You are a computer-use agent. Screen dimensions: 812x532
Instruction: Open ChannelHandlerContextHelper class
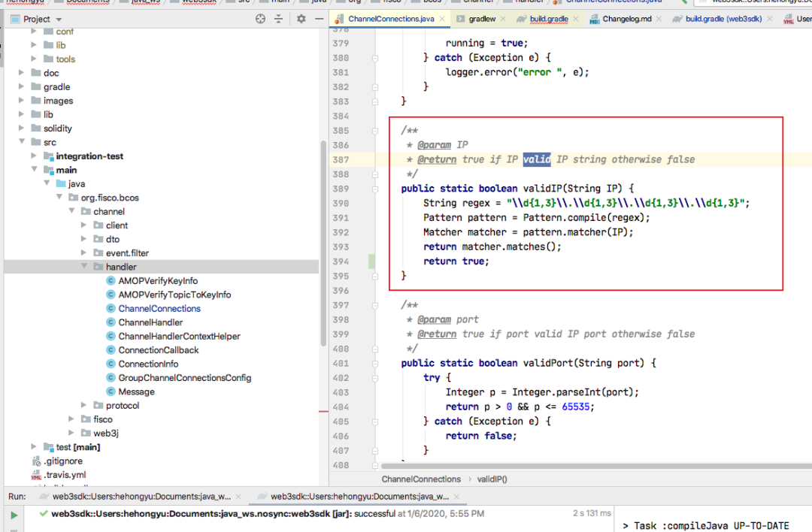[179, 337]
